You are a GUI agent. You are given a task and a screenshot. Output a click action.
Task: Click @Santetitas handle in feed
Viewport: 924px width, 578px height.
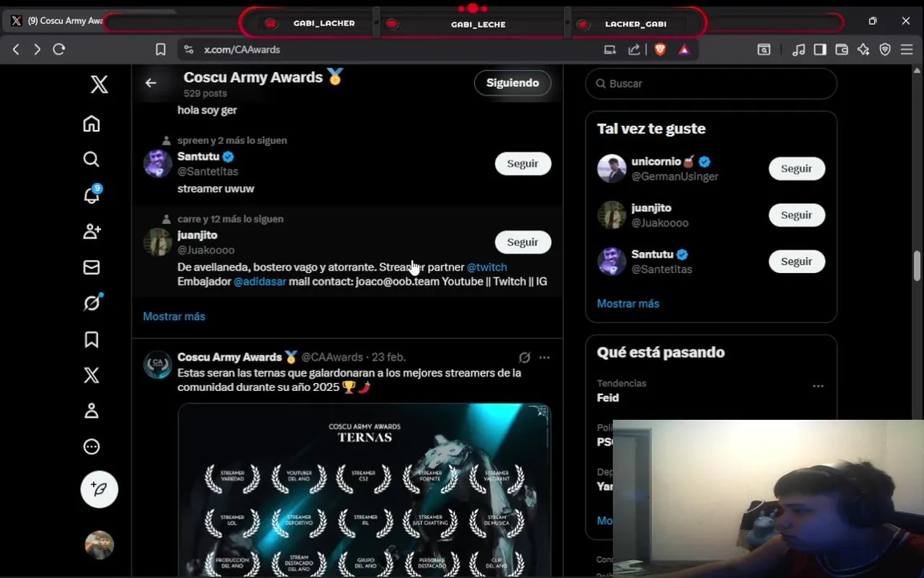click(208, 172)
